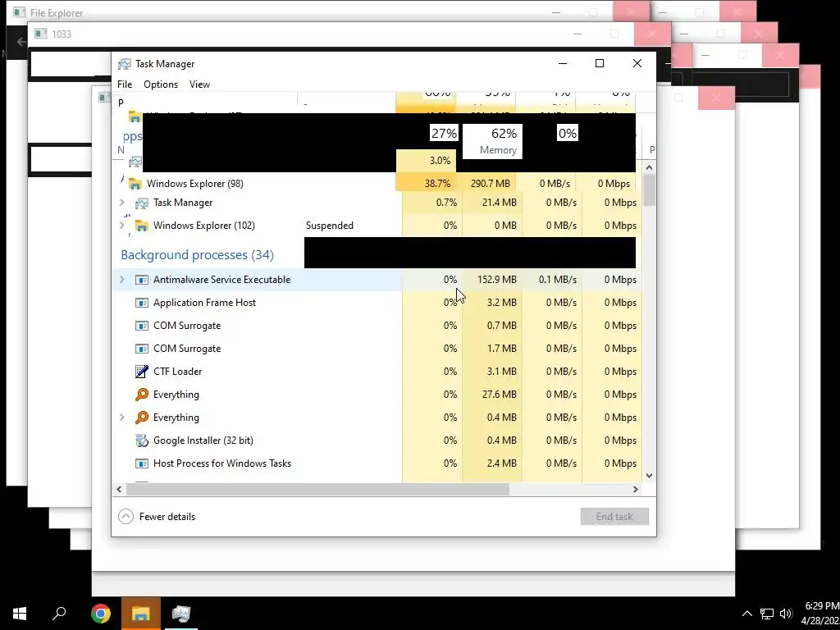Select the Task Manager process icon
This screenshot has height=630, width=840.
pyautogui.click(x=141, y=203)
